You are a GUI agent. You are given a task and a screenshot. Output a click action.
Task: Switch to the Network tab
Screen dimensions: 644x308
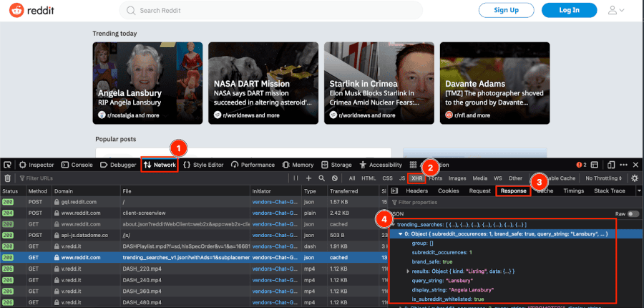click(x=160, y=165)
